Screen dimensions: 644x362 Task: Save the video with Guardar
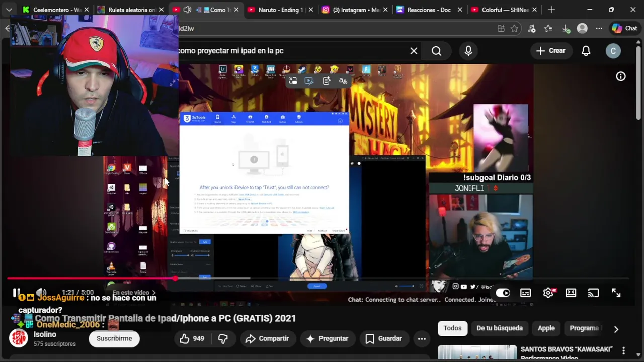pyautogui.click(x=384, y=339)
